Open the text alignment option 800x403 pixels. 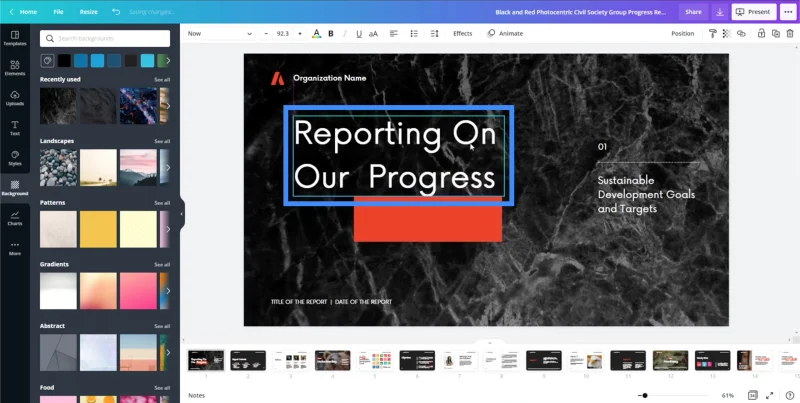pos(393,34)
